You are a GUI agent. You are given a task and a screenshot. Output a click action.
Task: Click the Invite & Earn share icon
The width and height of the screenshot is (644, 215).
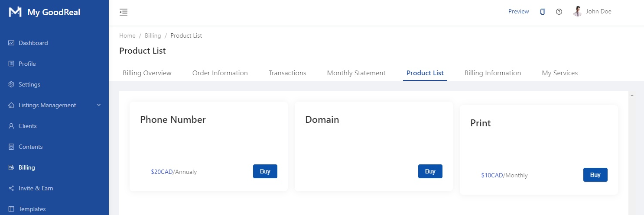(x=11, y=188)
